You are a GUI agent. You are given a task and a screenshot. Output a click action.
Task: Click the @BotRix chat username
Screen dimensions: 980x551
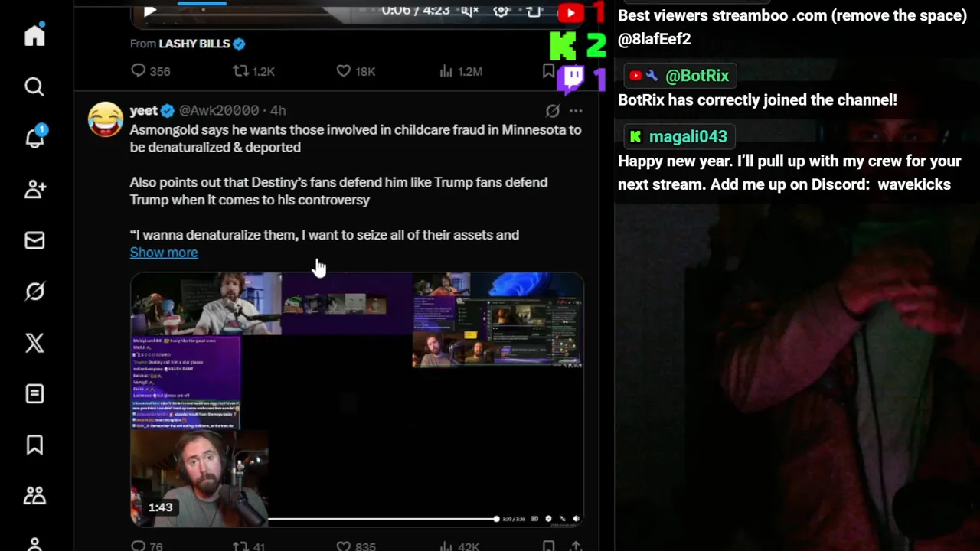(x=697, y=76)
